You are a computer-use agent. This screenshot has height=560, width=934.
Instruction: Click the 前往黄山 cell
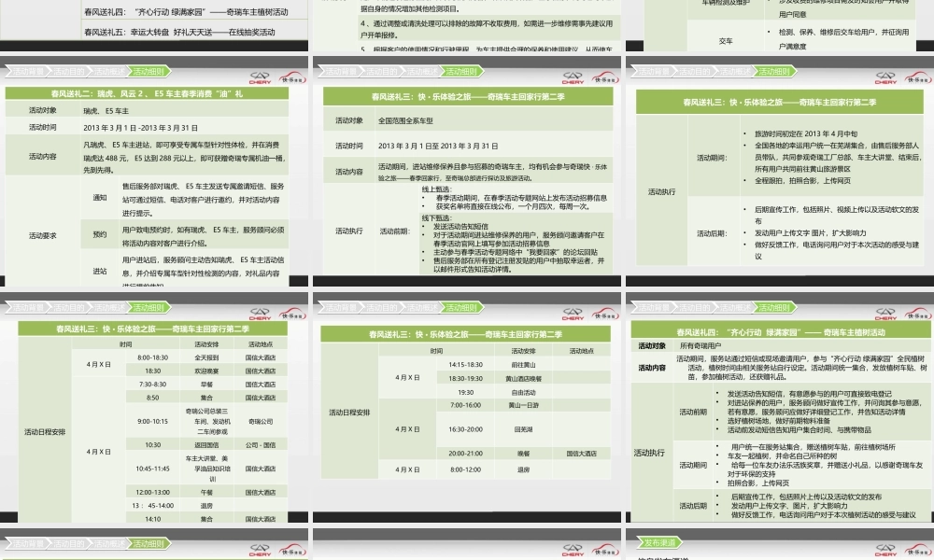(x=524, y=365)
